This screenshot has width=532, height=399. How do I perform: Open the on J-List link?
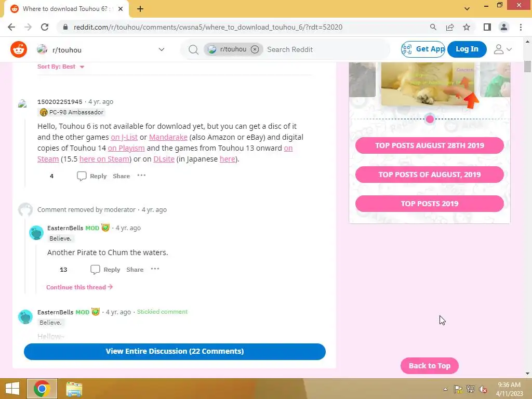pos(124,137)
